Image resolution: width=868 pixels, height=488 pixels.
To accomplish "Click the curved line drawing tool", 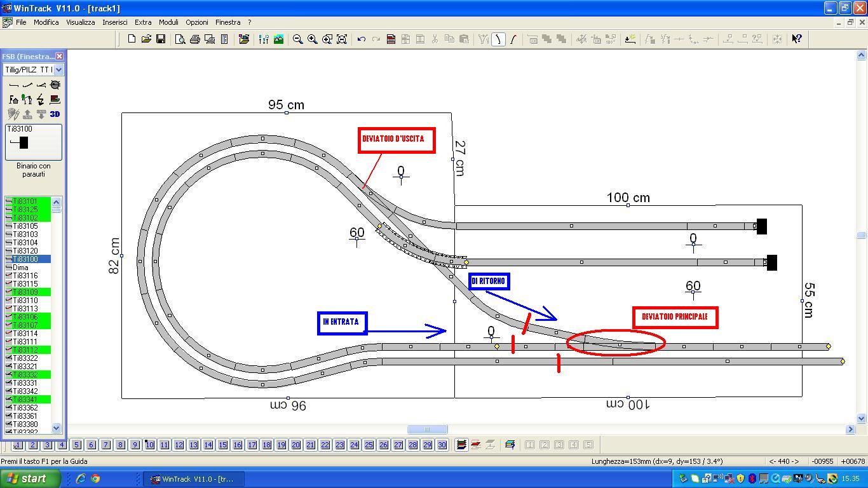I will coord(513,39).
